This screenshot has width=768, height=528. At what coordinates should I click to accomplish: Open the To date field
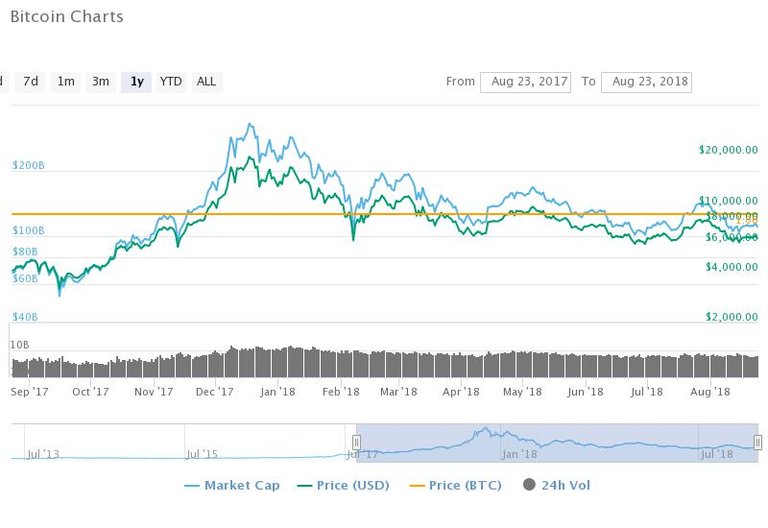646,81
